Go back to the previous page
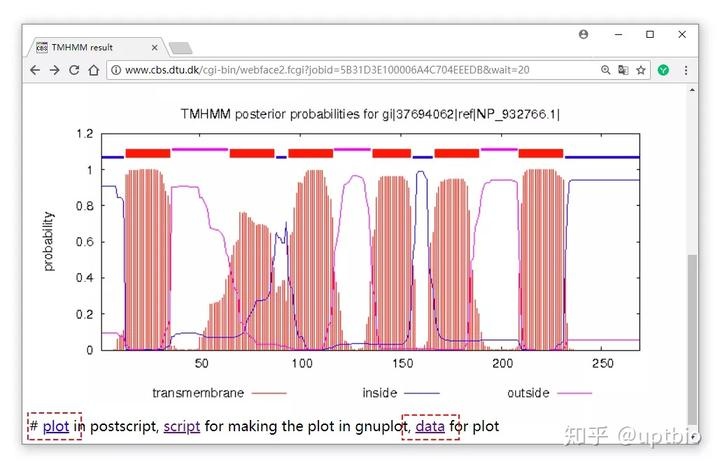This screenshot has width=720, height=469. (x=35, y=70)
